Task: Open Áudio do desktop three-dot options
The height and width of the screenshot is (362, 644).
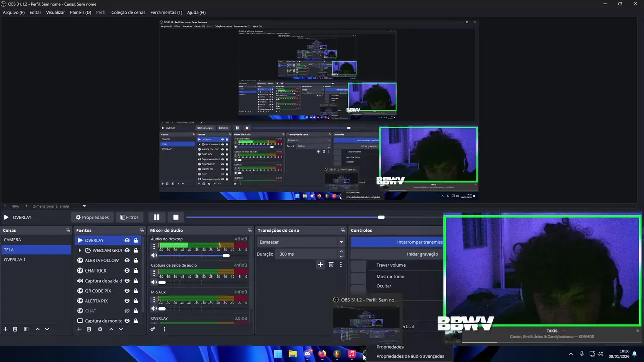Action: click(154, 246)
